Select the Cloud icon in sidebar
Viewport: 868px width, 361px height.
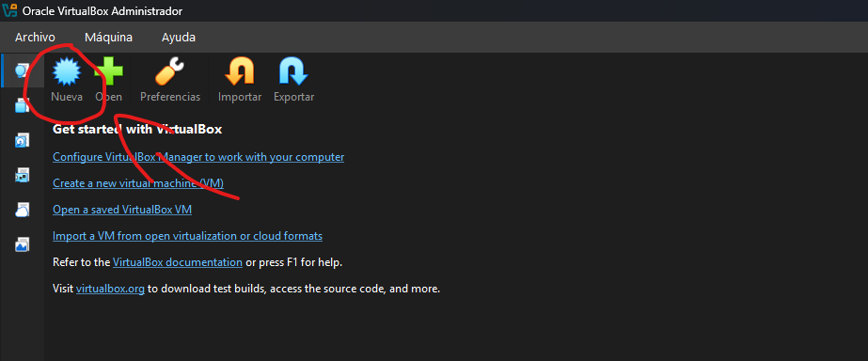click(x=23, y=210)
